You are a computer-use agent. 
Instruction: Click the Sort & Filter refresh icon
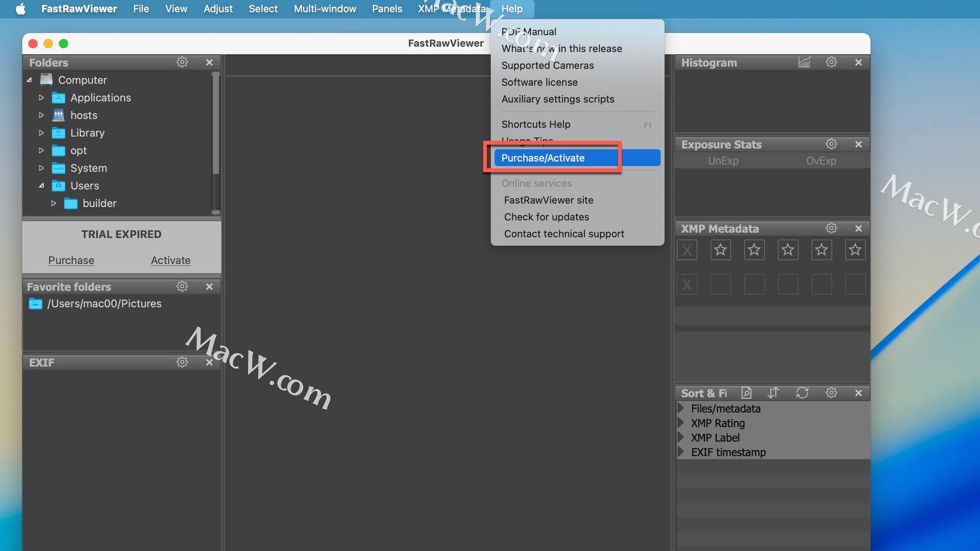click(802, 393)
